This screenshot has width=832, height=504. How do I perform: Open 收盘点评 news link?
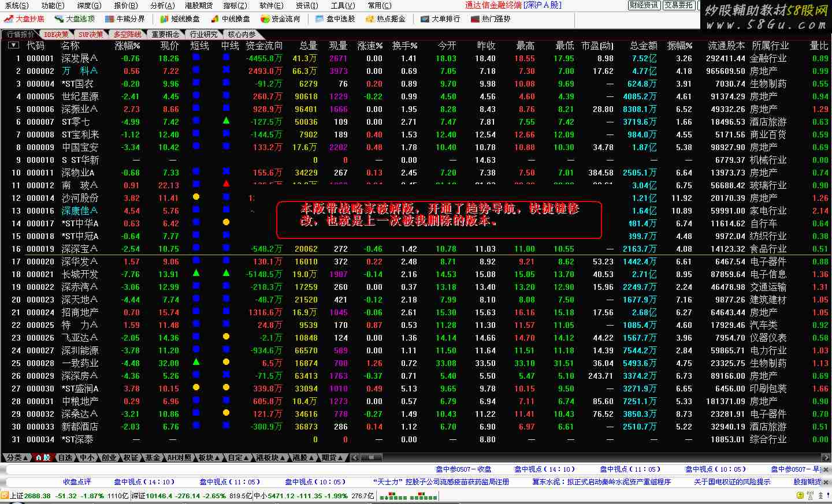tap(77, 482)
